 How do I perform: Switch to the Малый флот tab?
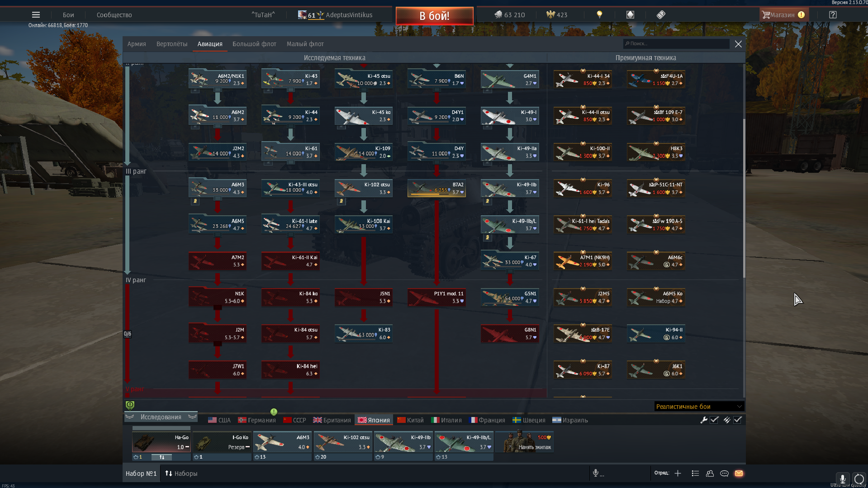305,44
